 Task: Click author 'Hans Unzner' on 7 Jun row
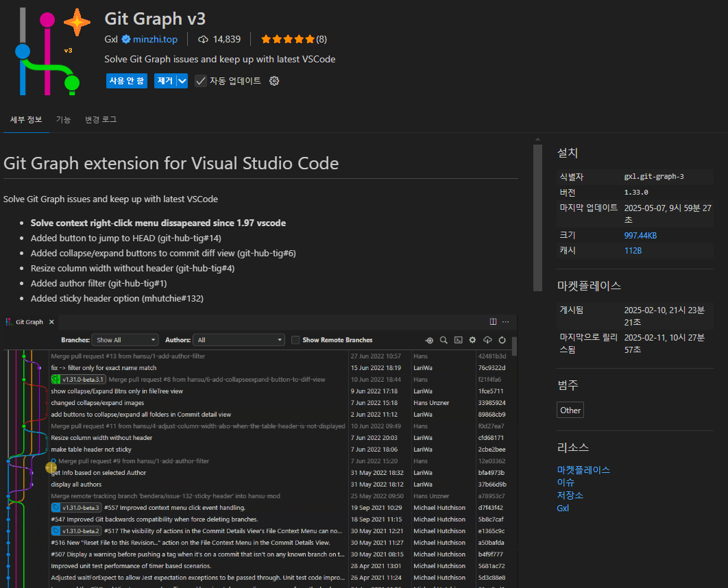[x=431, y=403]
